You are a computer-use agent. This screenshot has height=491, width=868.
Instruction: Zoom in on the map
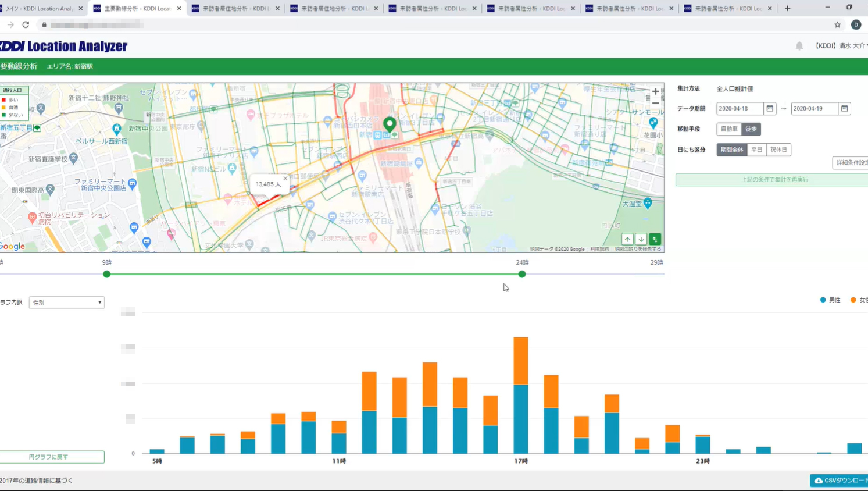655,91
